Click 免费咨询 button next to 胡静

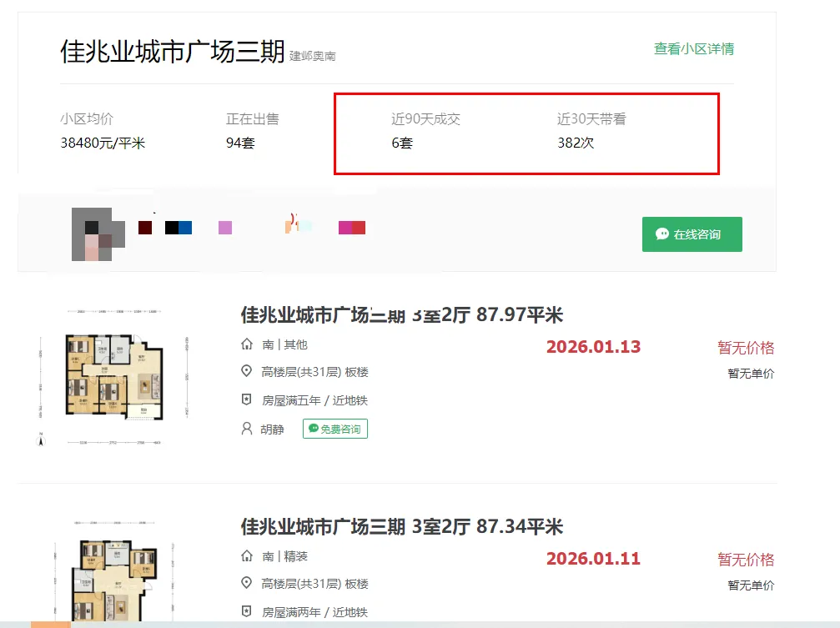pos(335,429)
